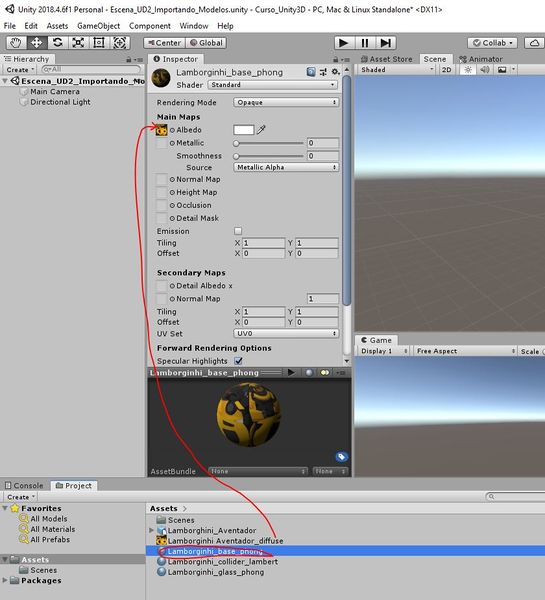Expand the Packages folder
The width and height of the screenshot is (545, 600).
[x=5, y=580]
